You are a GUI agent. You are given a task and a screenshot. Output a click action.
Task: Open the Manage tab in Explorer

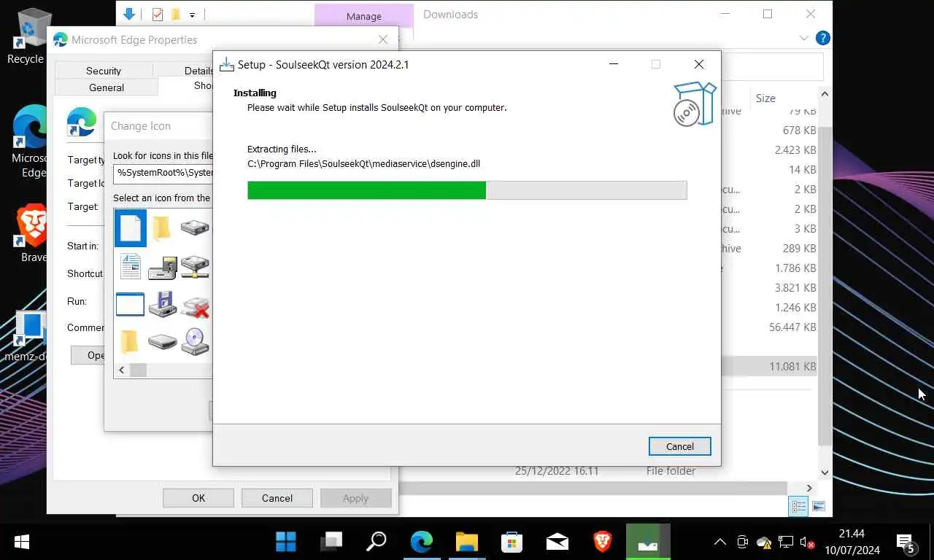point(363,16)
